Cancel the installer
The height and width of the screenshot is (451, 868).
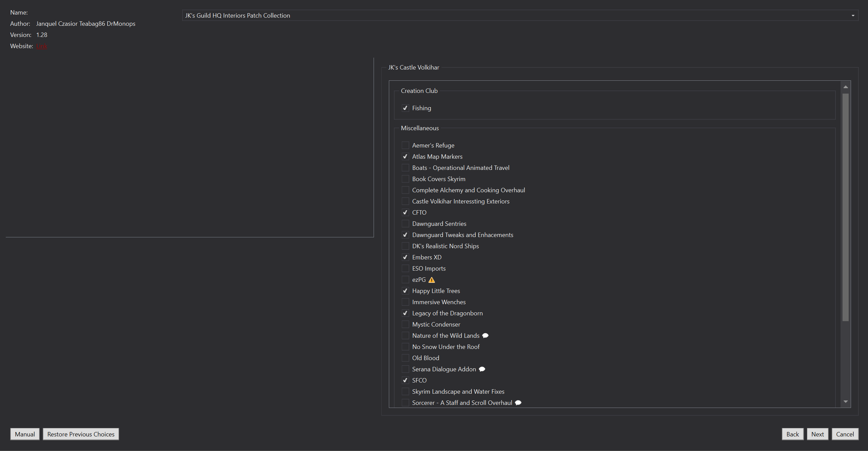click(x=845, y=434)
